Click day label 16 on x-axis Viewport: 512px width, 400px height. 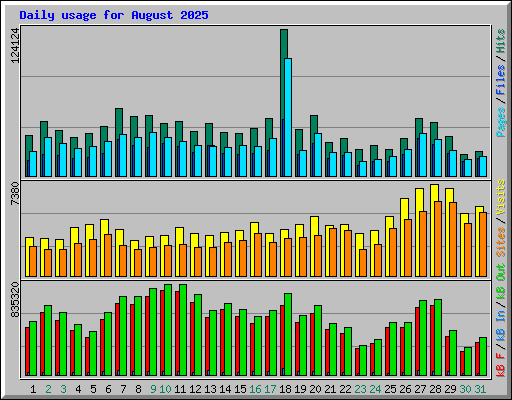(255, 389)
